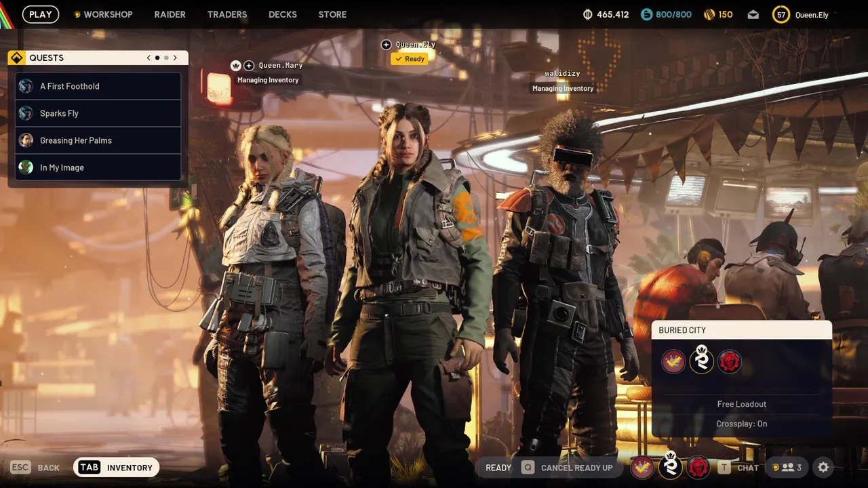Click the yellow Quests diamond icon

tap(17, 58)
